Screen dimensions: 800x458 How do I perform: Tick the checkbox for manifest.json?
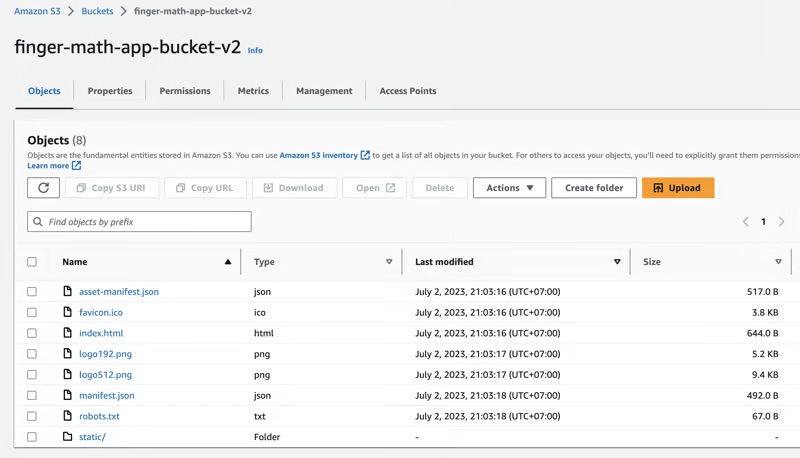[32, 395]
